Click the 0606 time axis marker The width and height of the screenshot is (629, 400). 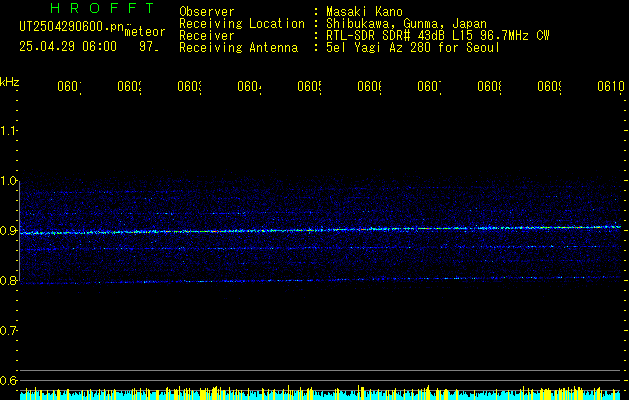(369, 87)
